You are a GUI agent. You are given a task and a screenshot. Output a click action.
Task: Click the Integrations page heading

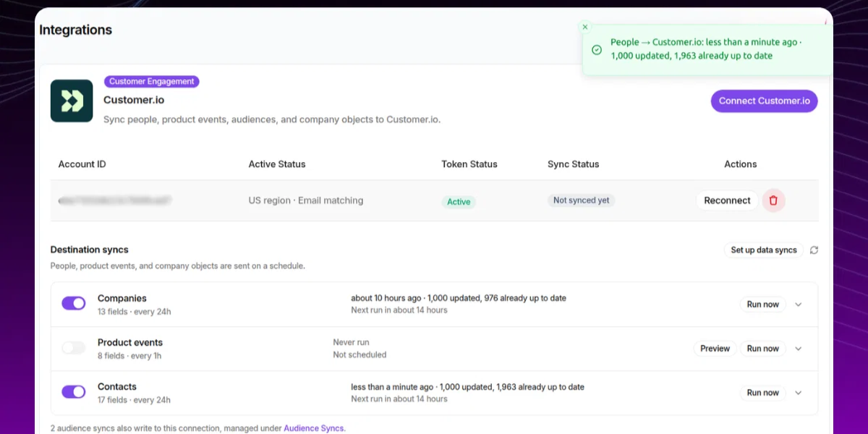(75, 30)
